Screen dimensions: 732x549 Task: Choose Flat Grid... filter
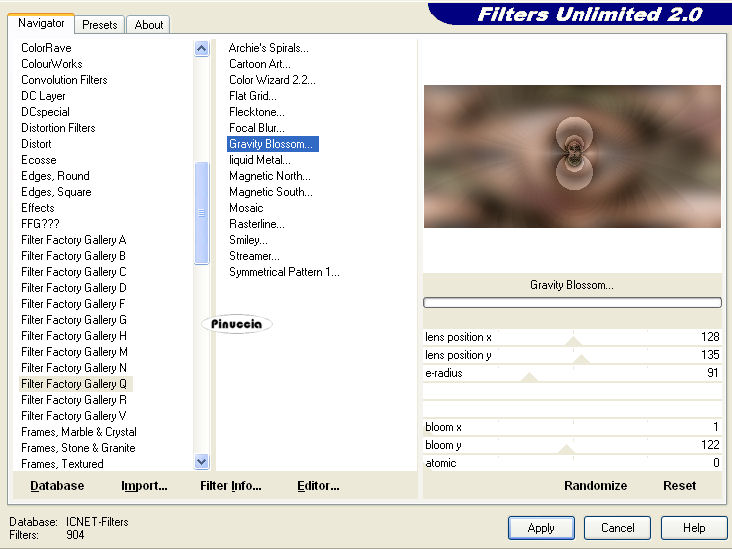(x=253, y=96)
